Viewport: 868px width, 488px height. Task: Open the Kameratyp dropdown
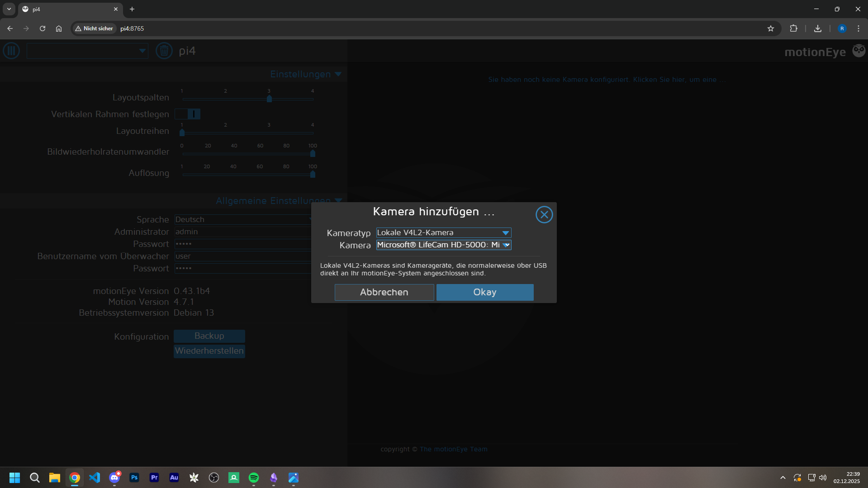coord(443,233)
